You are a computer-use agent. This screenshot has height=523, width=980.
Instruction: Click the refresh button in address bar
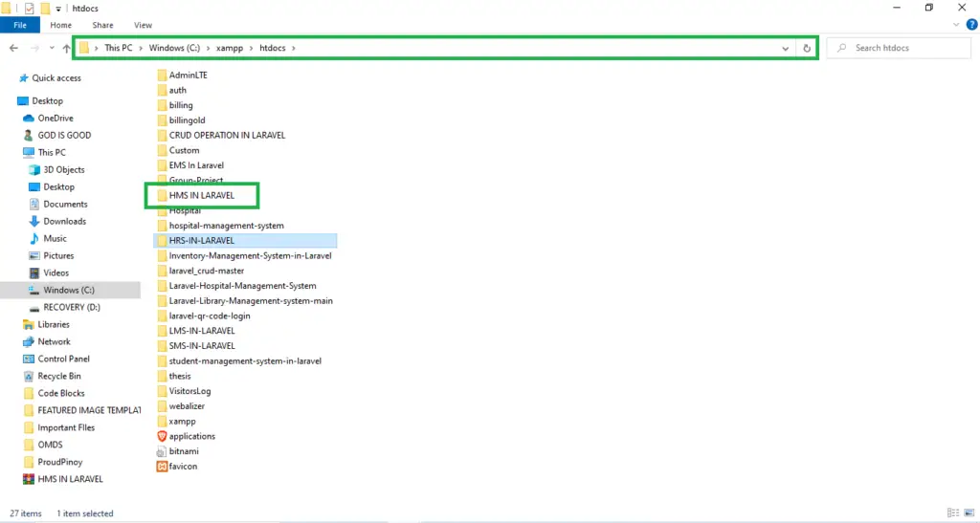(807, 48)
